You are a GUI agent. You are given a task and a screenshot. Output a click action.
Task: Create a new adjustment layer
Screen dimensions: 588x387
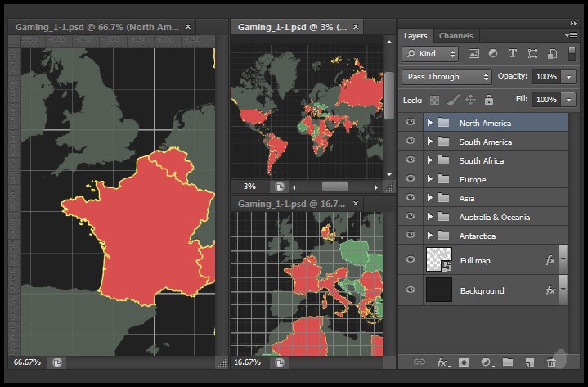[x=486, y=362]
